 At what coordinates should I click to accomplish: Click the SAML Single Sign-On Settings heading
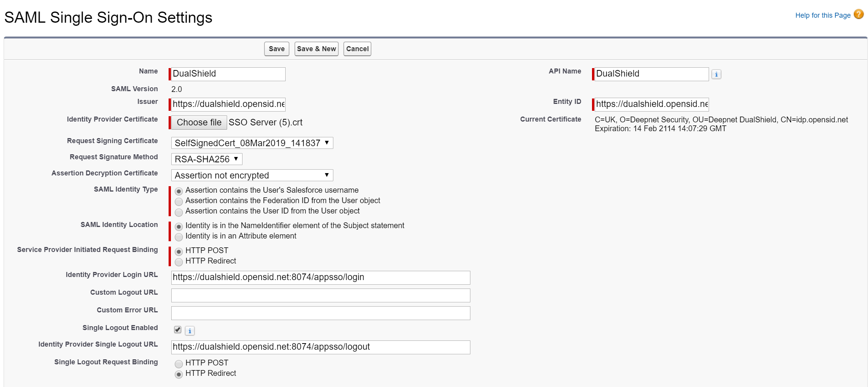coord(108,18)
